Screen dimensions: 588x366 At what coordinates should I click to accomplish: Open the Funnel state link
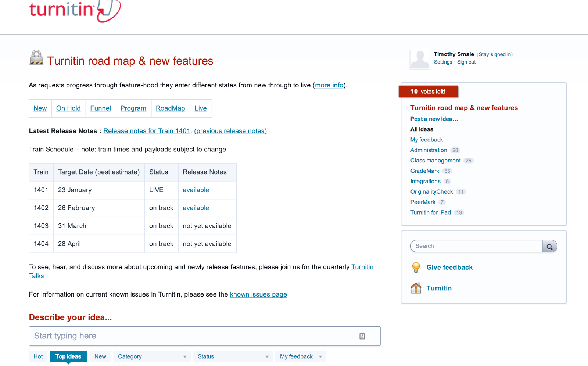tap(101, 108)
